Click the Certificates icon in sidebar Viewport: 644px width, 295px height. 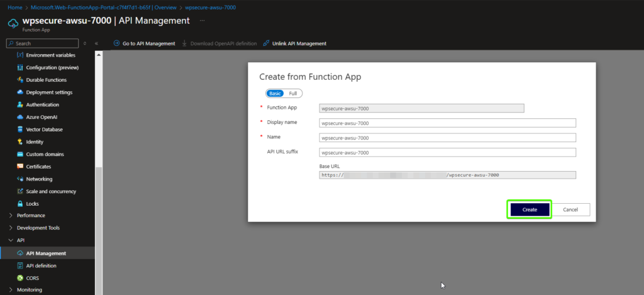pos(20,167)
